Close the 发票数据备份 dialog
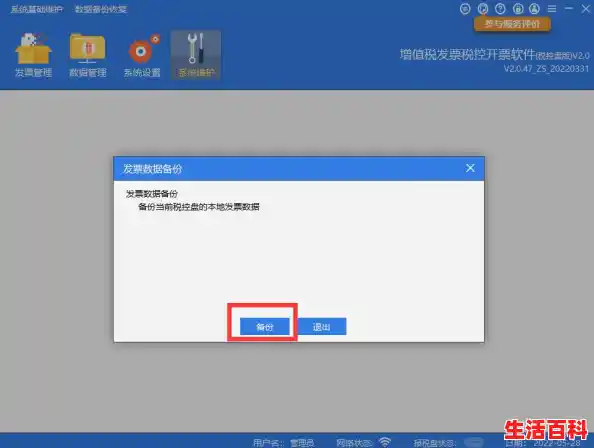This screenshot has height=448, width=594. click(470, 168)
